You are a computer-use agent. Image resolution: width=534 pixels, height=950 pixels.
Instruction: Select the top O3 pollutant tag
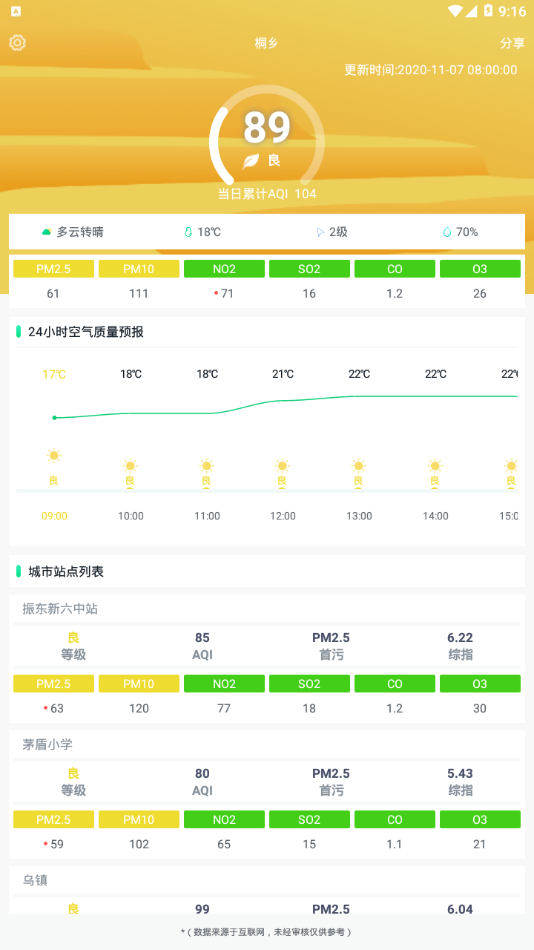(x=480, y=269)
